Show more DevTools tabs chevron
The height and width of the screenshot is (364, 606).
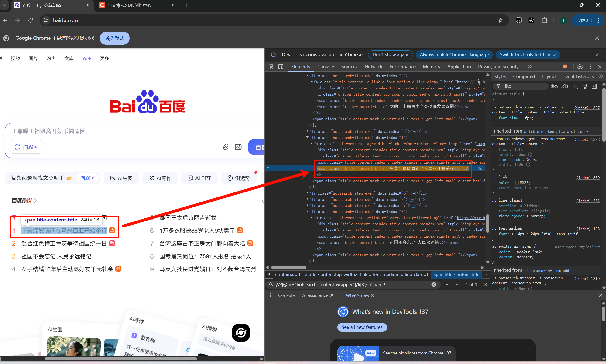[529, 67]
